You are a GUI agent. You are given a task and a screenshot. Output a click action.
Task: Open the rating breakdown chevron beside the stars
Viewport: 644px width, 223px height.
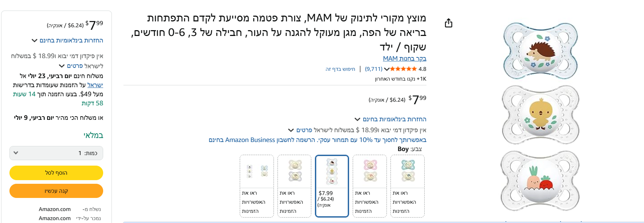(x=387, y=69)
